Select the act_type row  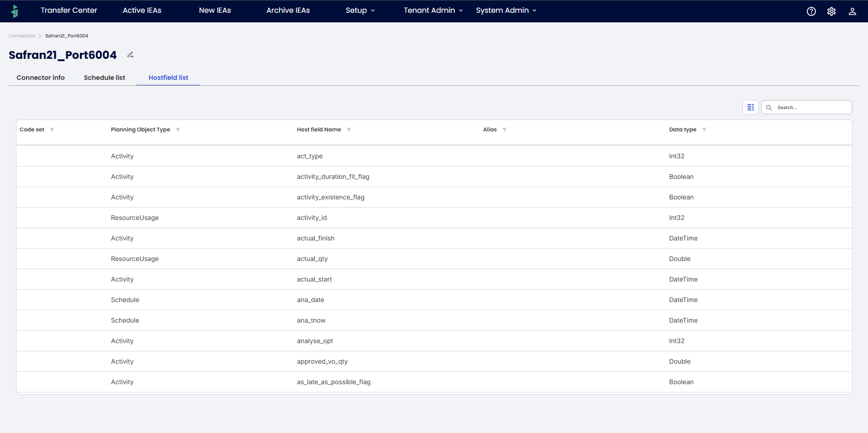[434, 156]
